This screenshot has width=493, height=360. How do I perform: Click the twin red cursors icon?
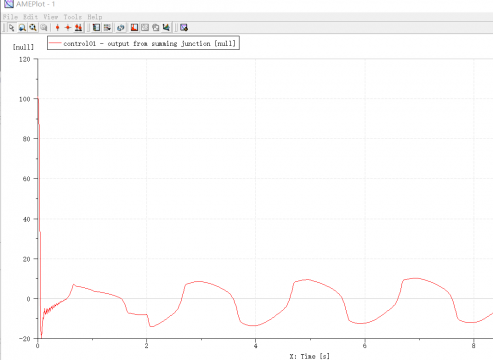(x=79, y=28)
